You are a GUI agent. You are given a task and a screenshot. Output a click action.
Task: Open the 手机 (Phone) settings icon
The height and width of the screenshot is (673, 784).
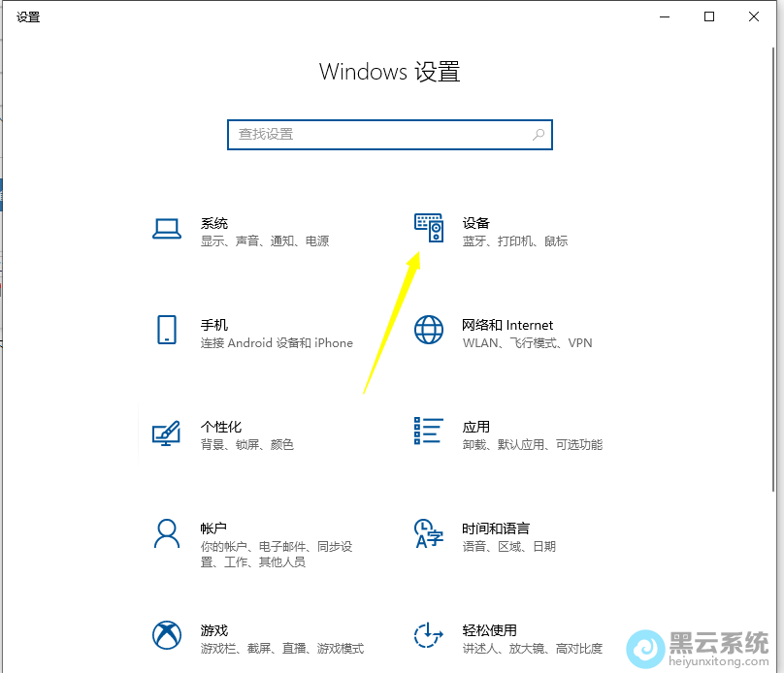[x=167, y=328]
